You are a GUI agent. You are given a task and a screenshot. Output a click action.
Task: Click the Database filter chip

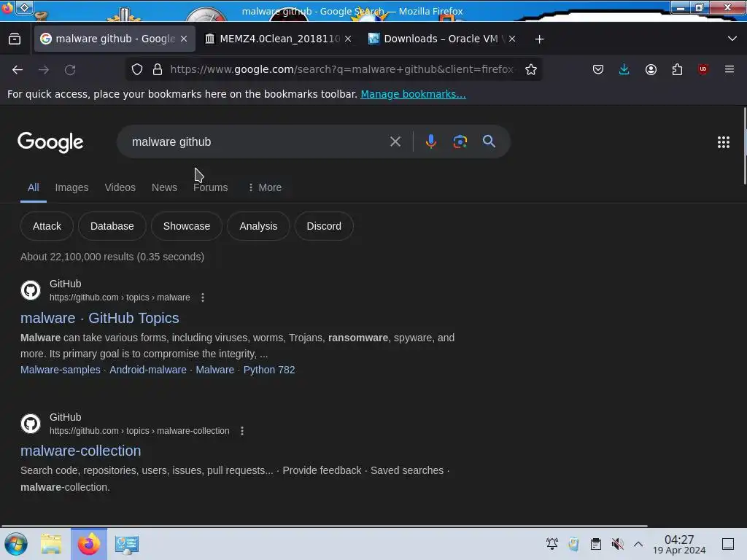112,226
